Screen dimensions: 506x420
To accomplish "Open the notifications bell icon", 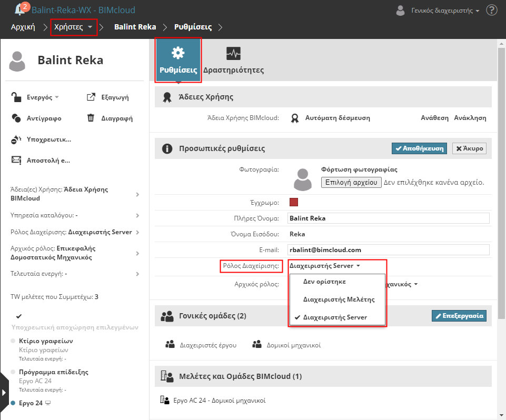I will [x=20, y=9].
